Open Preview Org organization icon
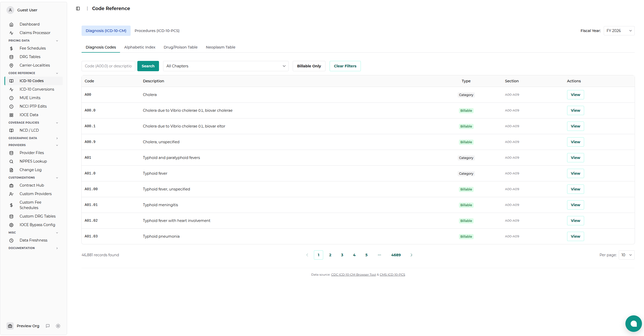Image resolution: width=644 pixels, height=336 pixels. [x=10, y=326]
